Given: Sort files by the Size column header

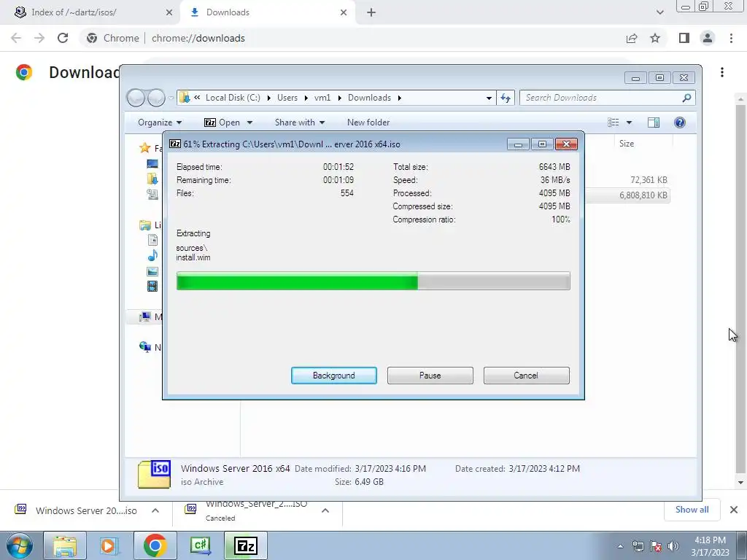Looking at the screenshot, I should click(627, 144).
